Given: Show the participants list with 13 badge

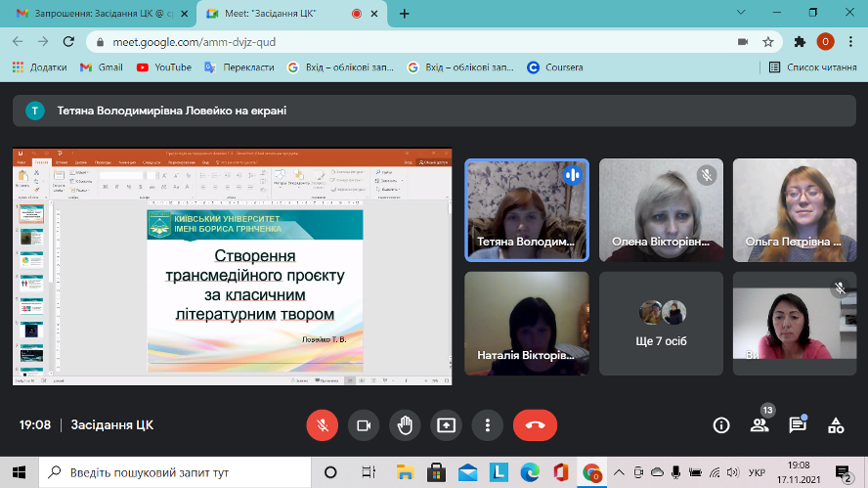Looking at the screenshot, I should point(759,424).
